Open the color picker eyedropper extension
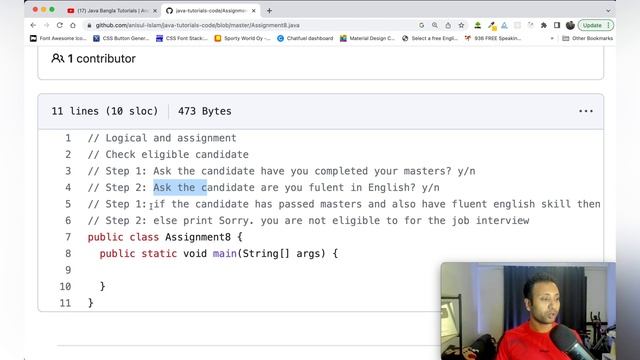This screenshot has height=360, width=640. coord(492,26)
